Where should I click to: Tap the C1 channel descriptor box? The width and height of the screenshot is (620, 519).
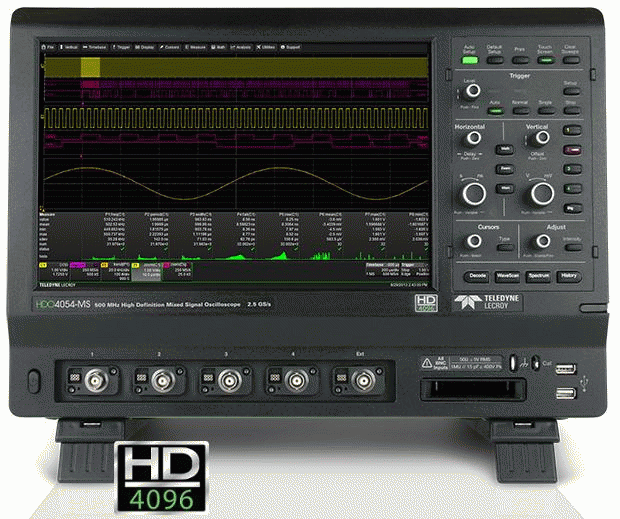54,271
